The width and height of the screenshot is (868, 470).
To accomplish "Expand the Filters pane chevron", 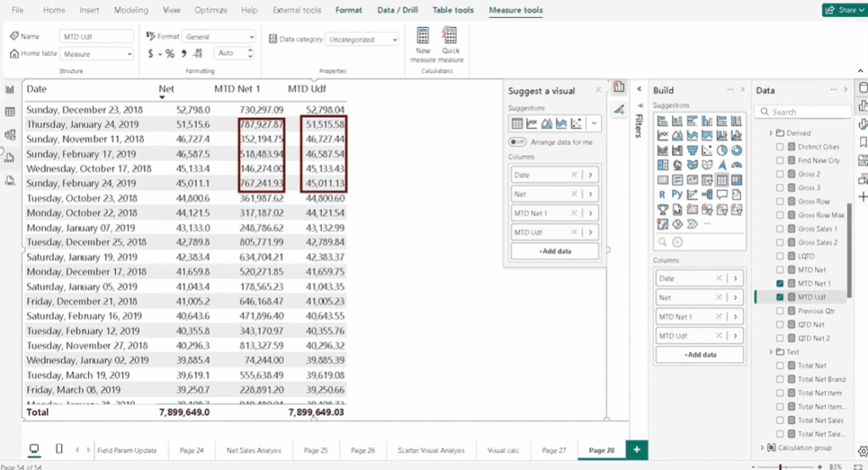I will coord(639,89).
